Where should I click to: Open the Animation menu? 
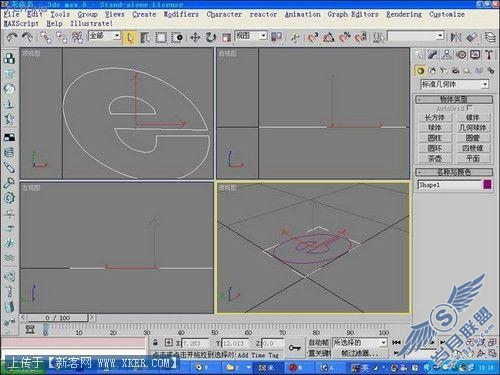[x=302, y=14]
